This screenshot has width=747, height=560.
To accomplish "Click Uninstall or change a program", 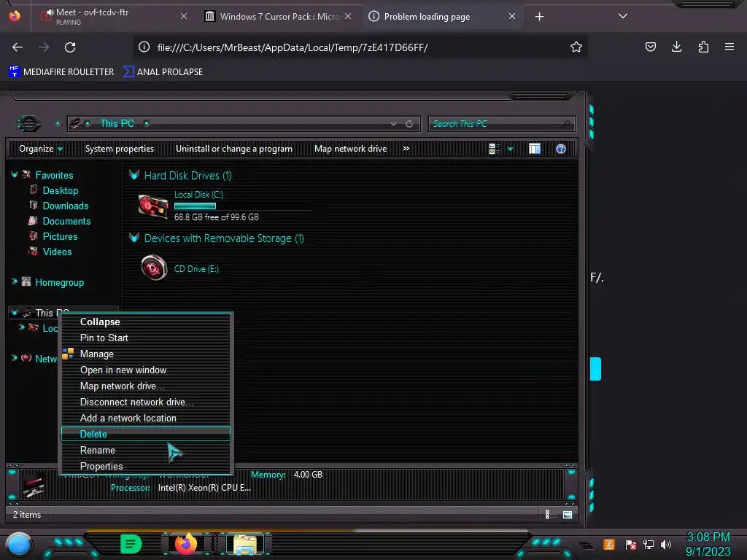I will point(234,149).
